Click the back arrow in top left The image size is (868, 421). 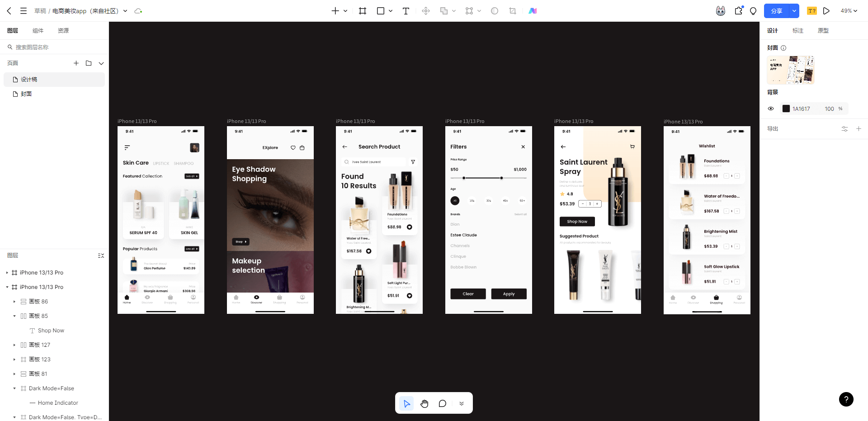(9, 11)
